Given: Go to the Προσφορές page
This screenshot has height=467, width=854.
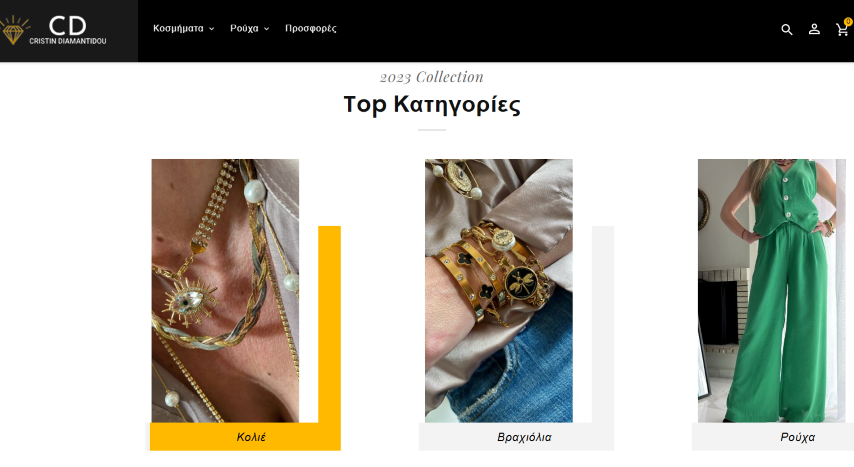Looking at the screenshot, I should 310,28.
